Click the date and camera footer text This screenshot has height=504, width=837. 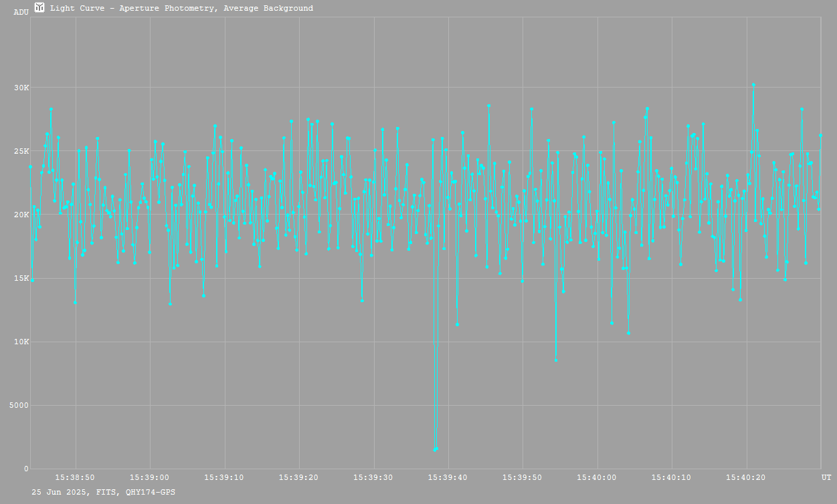104,492
